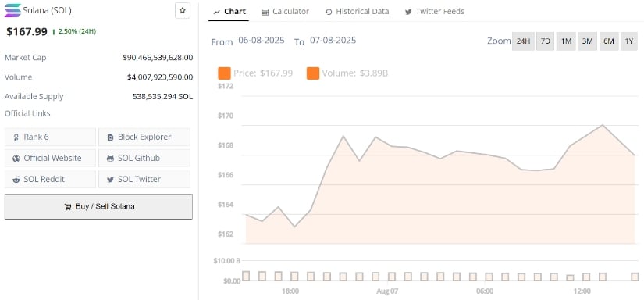The height and width of the screenshot is (300, 644).
Task: Click the clock icon on Historical Data tab
Action: 329,12
